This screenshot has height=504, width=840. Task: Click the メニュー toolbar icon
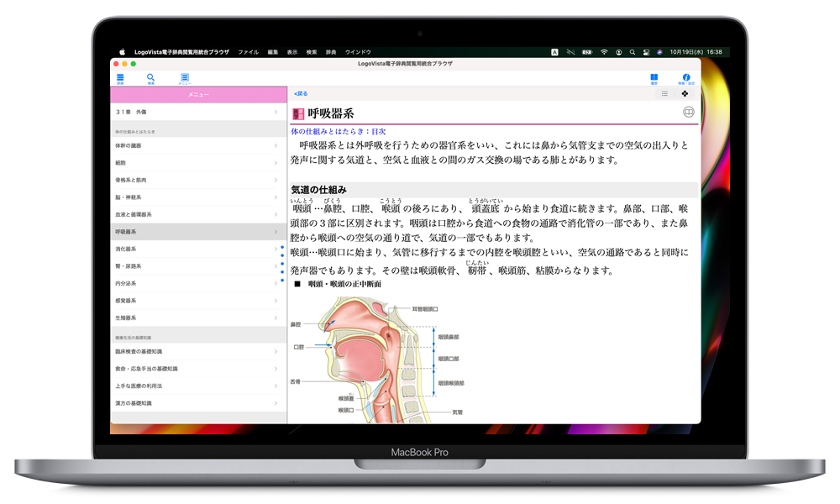184,78
